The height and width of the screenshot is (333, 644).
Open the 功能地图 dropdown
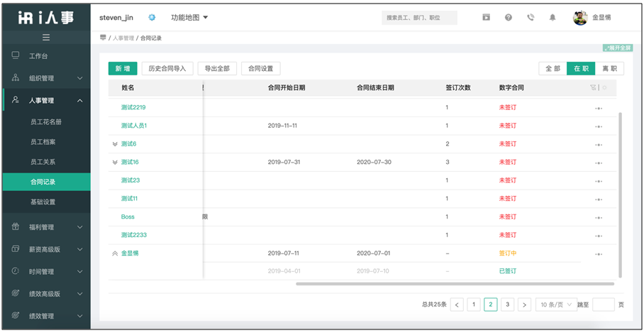pos(189,18)
